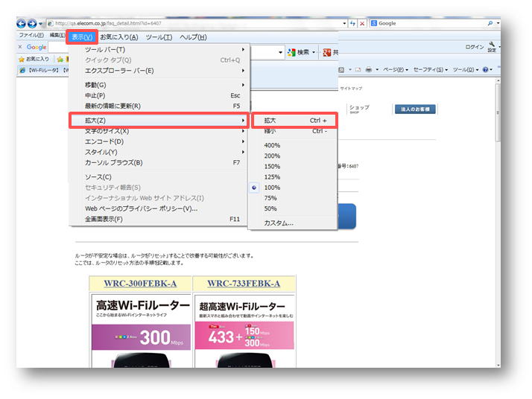Open the address bar history dropdown arrow

344,23
